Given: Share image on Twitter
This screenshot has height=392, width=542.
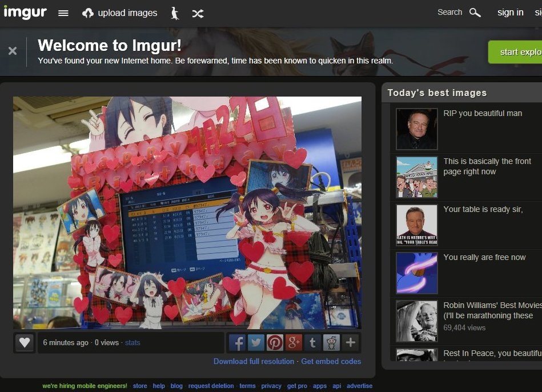Looking at the screenshot, I should 256,342.
